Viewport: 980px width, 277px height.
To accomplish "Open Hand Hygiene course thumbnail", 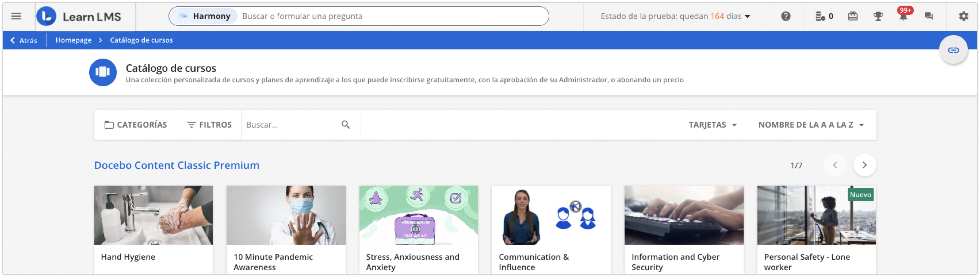I will point(153,215).
